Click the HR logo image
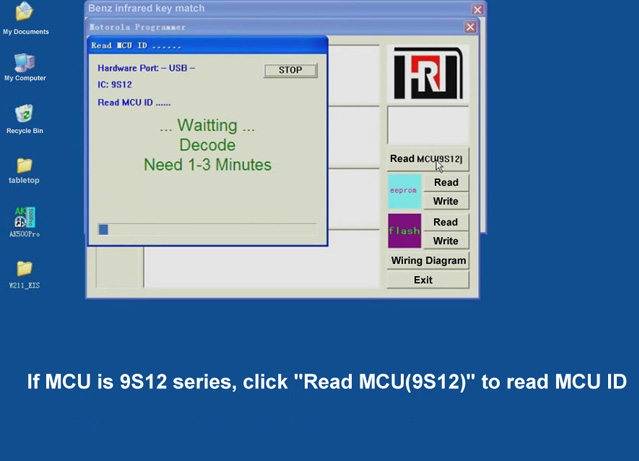Viewport: 639px width, 461px height. click(428, 73)
